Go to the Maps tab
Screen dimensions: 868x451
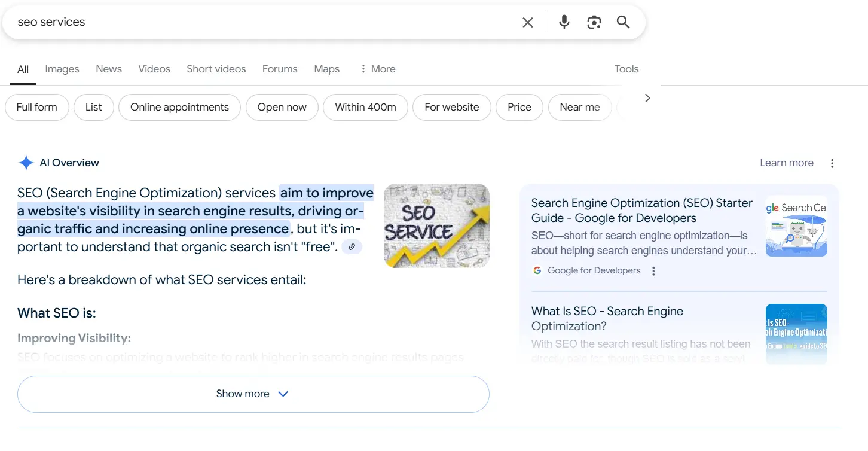[x=327, y=69]
